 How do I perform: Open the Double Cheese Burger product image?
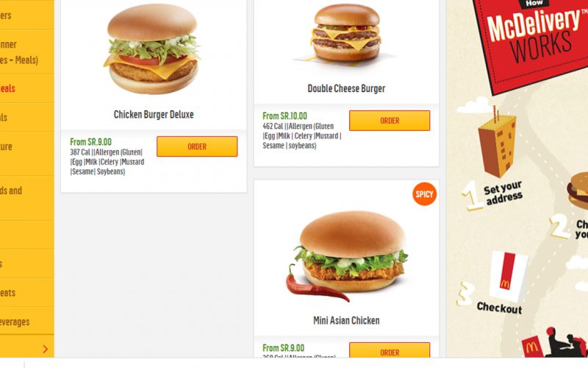coord(346,34)
